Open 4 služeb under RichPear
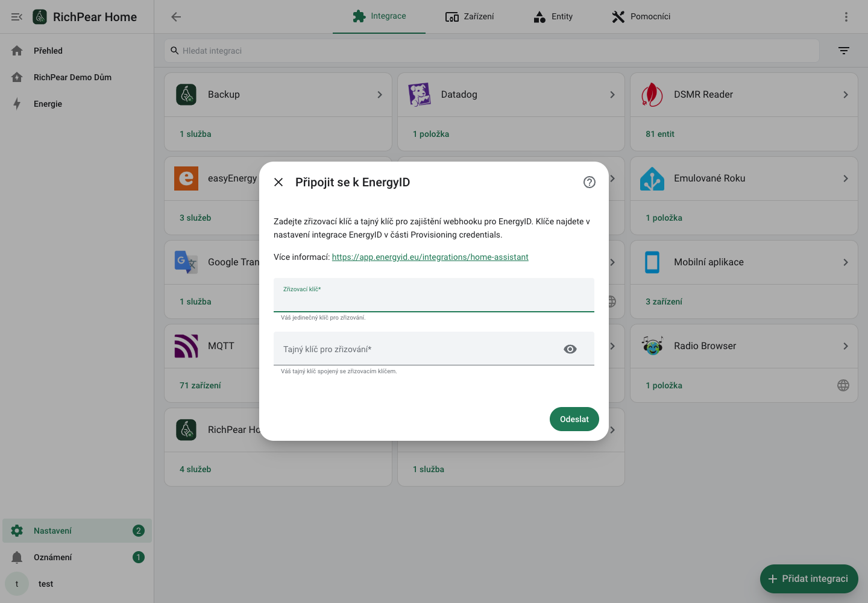This screenshot has height=603, width=868. point(195,469)
